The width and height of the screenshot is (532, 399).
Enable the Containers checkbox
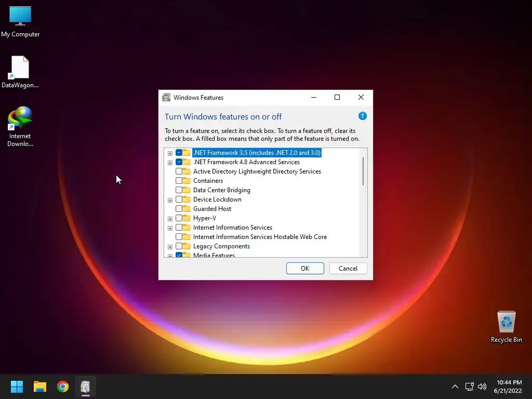[x=179, y=180]
